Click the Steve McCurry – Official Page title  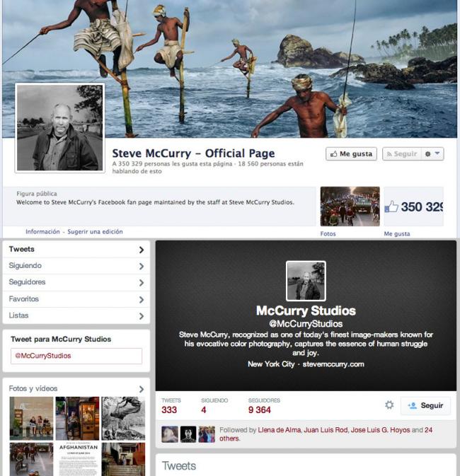(x=193, y=153)
